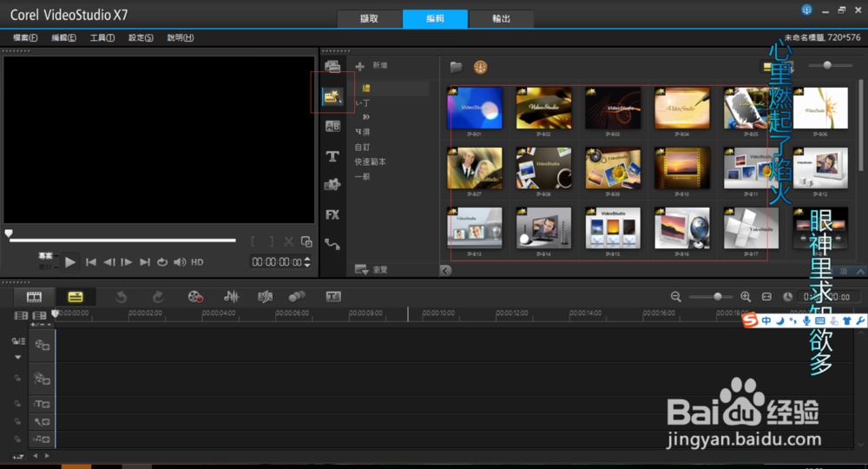Open the Graphics library icon
The width and height of the screenshot is (868, 469).
(332, 185)
